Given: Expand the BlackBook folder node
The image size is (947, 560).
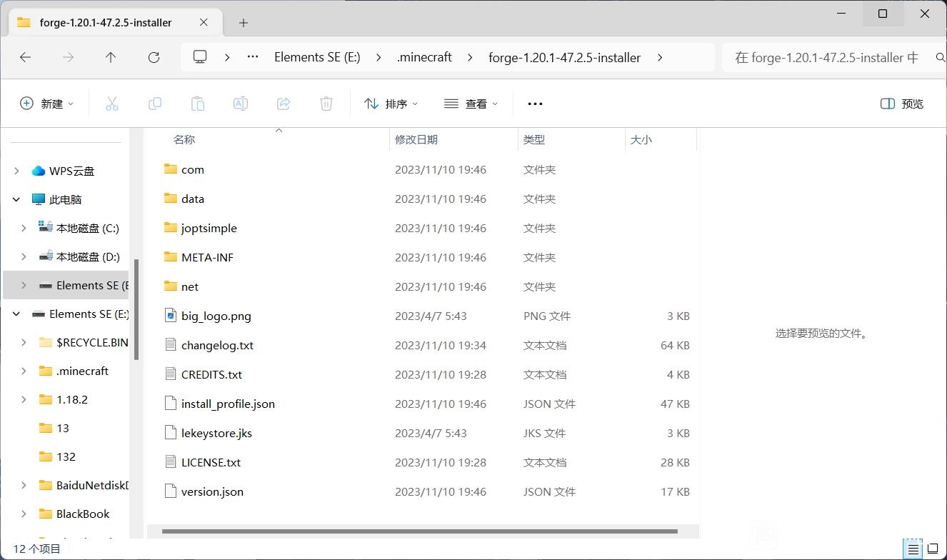Looking at the screenshot, I should click(x=24, y=514).
